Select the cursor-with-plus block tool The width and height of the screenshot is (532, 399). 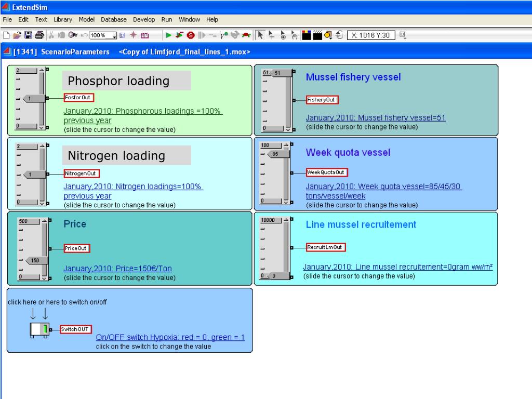point(271,35)
